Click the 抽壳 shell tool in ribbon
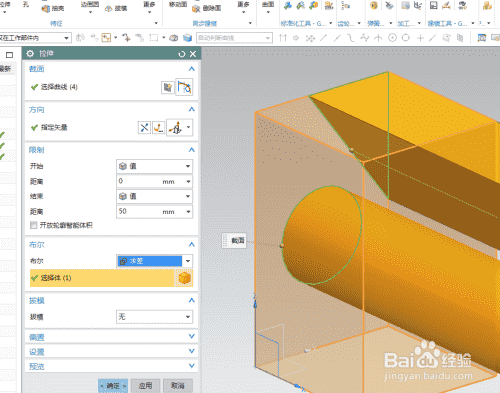 click(53, 8)
